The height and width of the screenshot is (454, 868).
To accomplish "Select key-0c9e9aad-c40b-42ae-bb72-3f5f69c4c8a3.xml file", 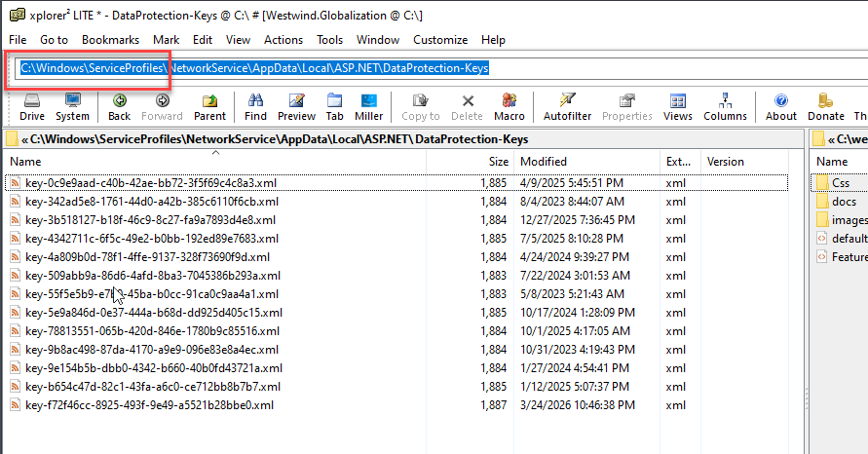I will (151, 183).
